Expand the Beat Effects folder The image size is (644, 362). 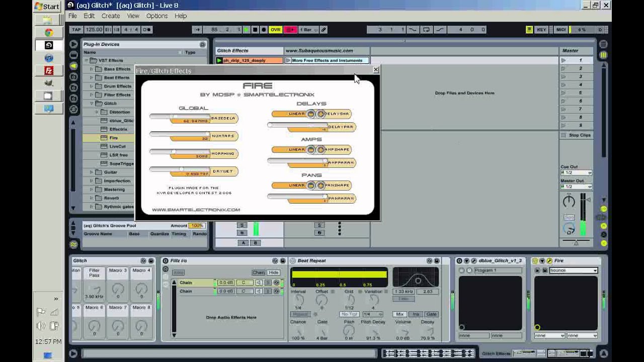tap(92, 77)
